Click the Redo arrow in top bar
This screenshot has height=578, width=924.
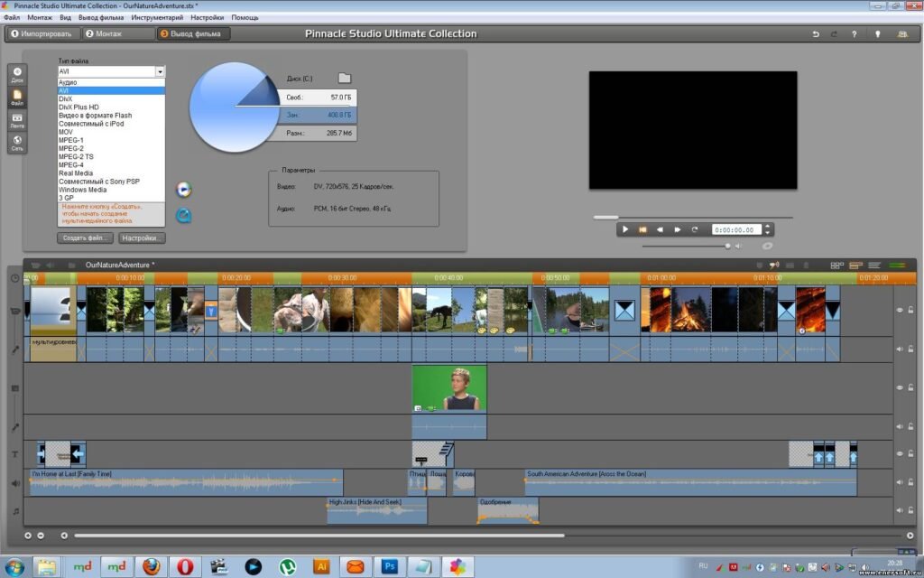click(834, 34)
